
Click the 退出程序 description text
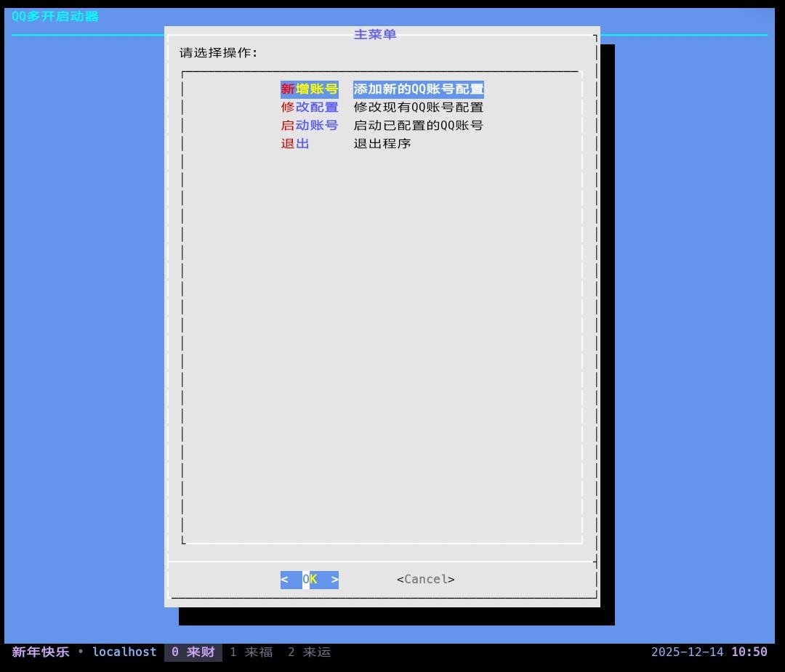click(382, 144)
